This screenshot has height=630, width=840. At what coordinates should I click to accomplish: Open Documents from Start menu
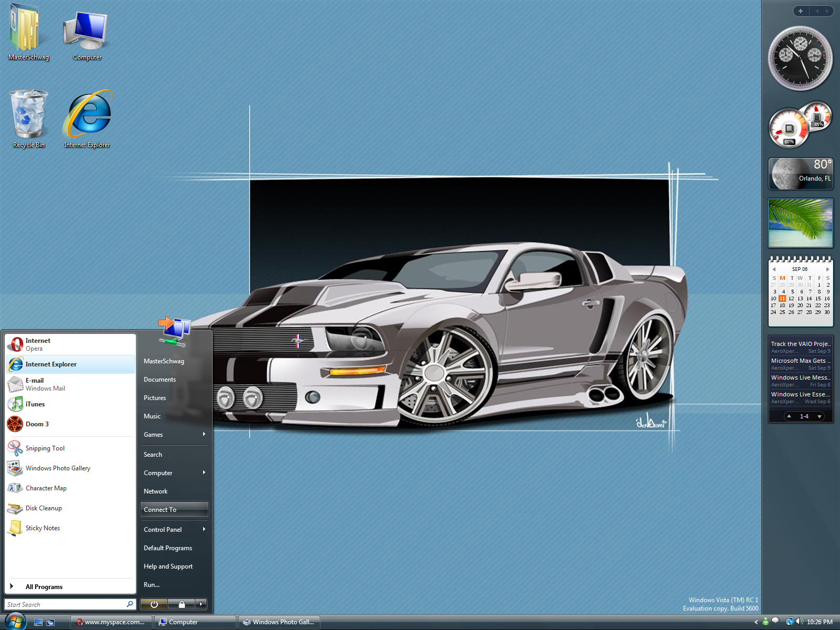[174, 380]
